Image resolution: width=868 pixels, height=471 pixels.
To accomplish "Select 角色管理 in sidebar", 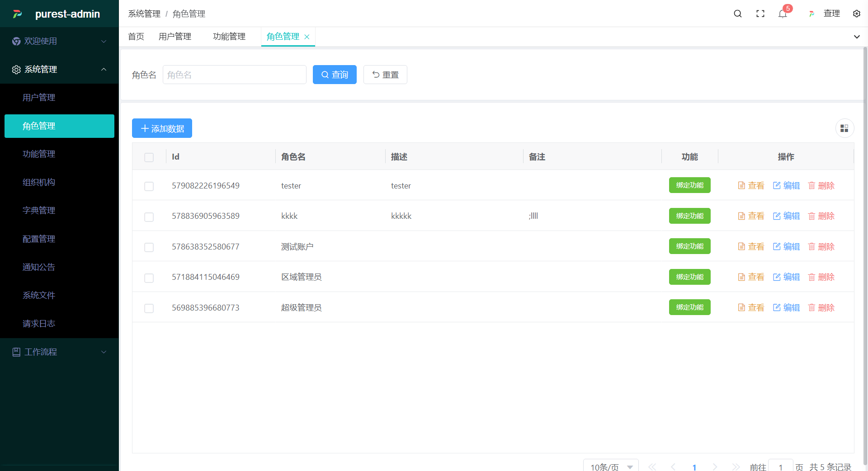I will [x=59, y=126].
